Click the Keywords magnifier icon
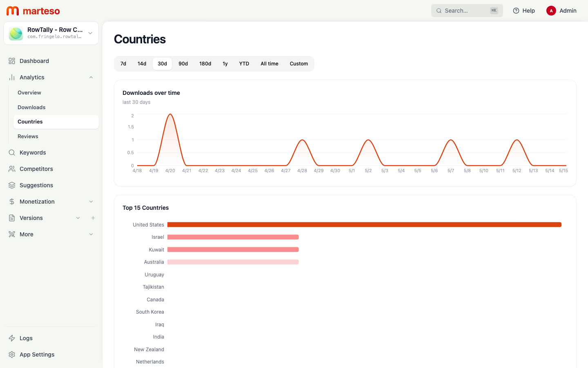The width and height of the screenshot is (588, 368). point(12,153)
